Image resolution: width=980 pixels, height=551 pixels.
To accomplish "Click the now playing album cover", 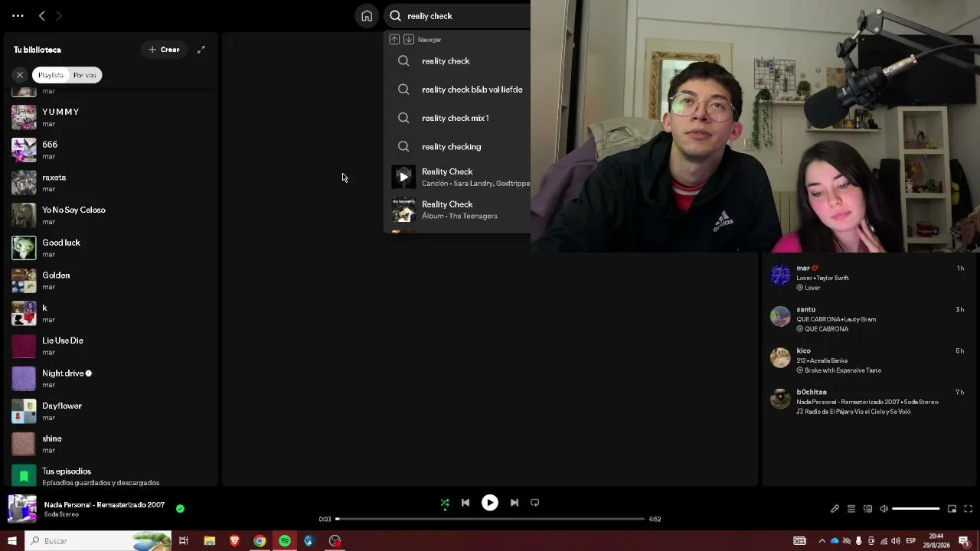I will (x=22, y=509).
